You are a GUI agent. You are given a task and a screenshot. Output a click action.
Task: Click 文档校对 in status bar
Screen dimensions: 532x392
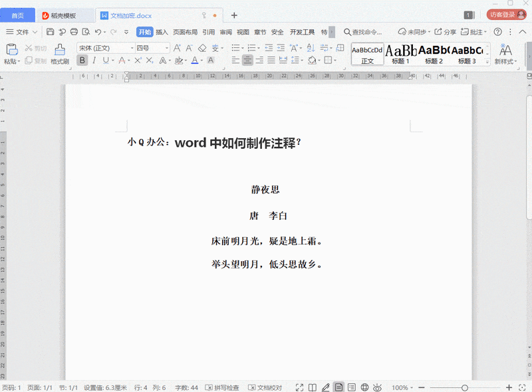pos(265,387)
